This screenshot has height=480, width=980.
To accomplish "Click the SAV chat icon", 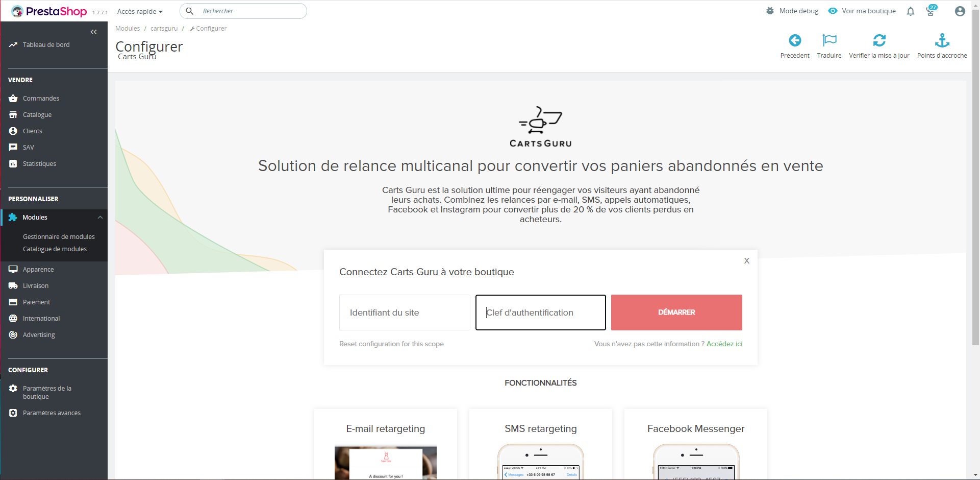I will (x=13, y=148).
